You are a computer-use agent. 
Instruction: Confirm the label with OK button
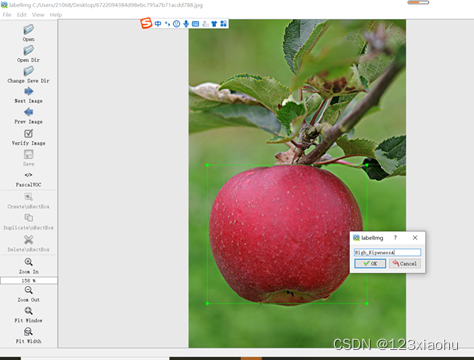[x=370, y=264]
